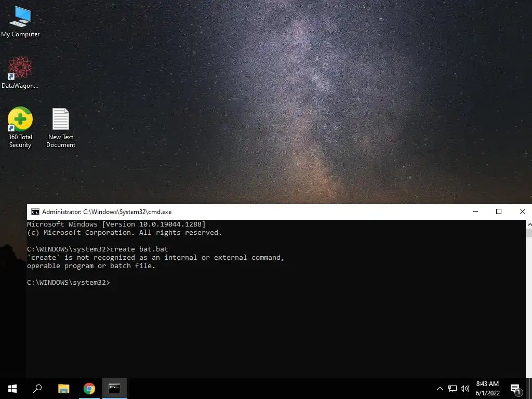Click the Microsoft Corporation copyright line

[x=125, y=233]
